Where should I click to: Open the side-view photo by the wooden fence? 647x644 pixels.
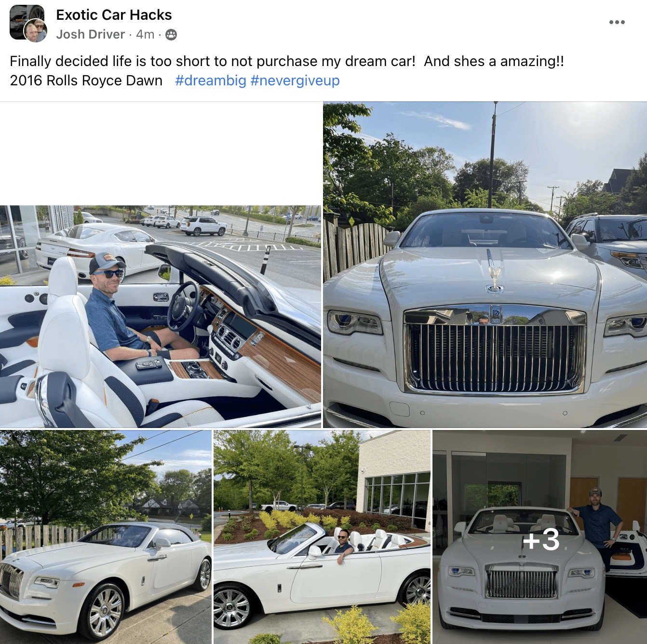pos(106,537)
